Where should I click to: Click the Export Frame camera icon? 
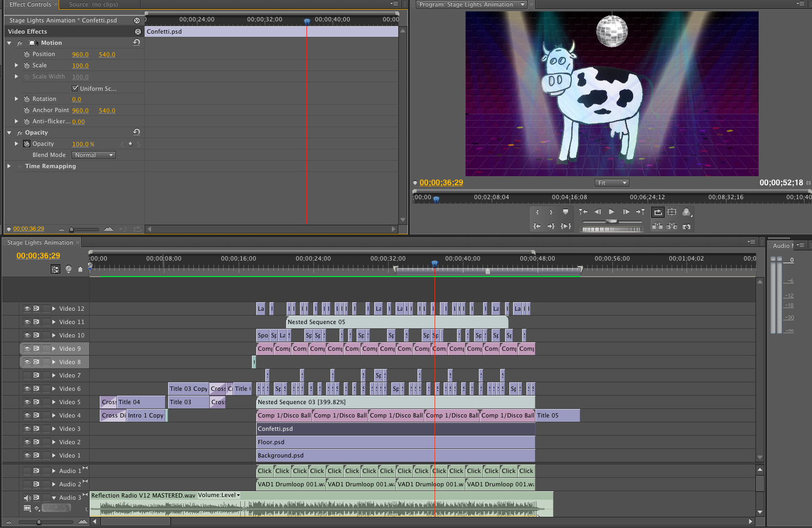point(687,226)
